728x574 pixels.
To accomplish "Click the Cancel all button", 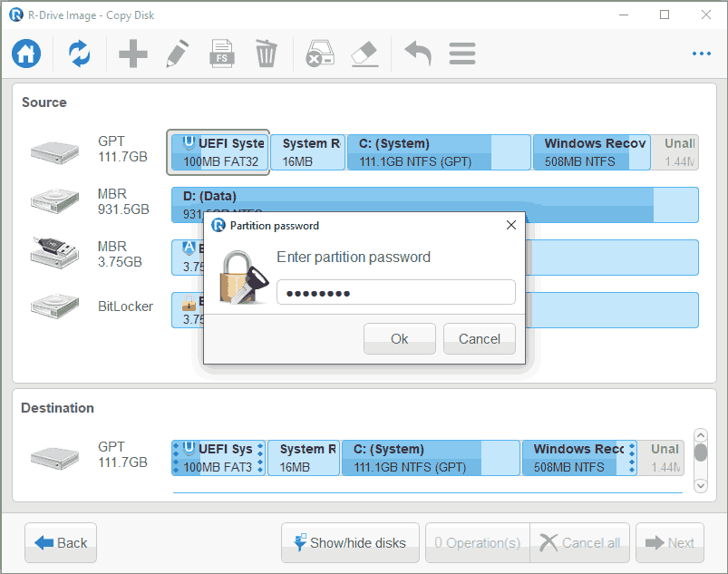I will (580, 542).
